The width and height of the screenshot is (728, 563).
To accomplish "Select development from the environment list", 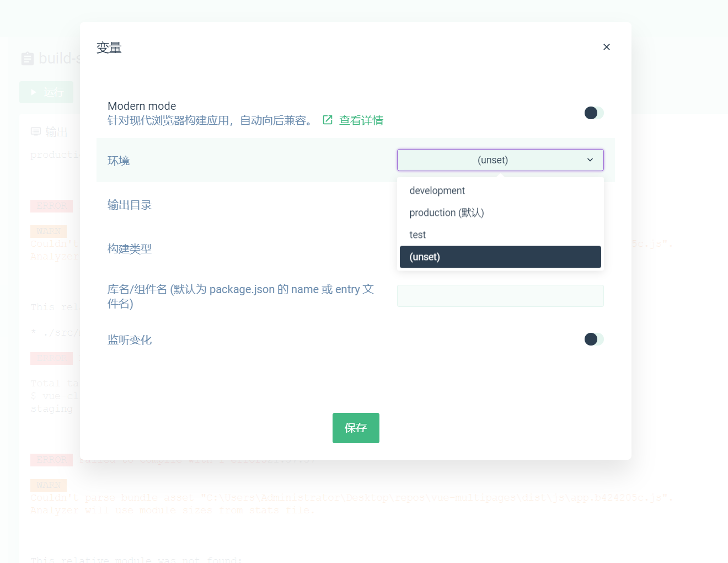I will (x=437, y=190).
